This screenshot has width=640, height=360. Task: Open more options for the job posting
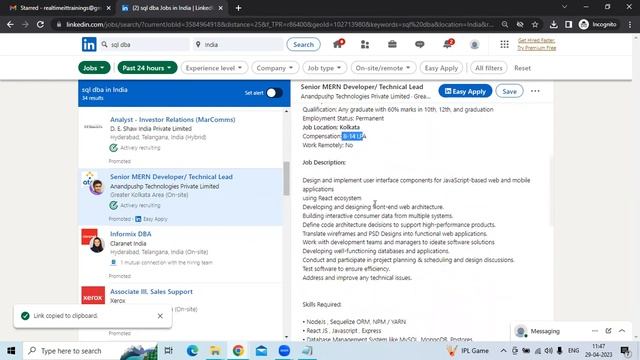[535, 91]
